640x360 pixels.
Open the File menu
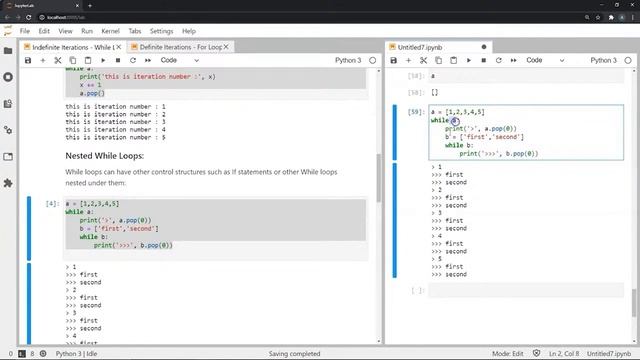(x=24, y=31)
